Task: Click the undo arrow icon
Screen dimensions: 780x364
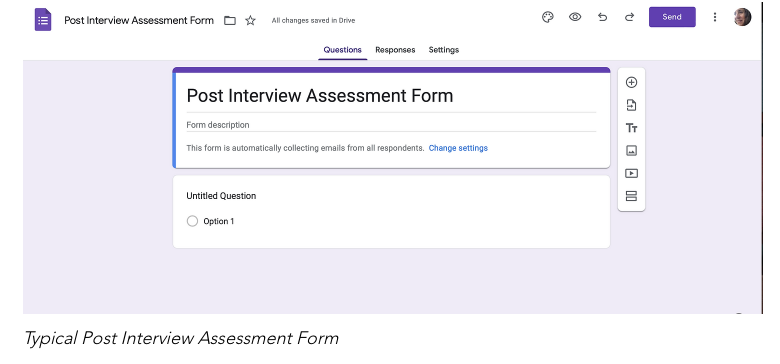Action: click(602, 17)
